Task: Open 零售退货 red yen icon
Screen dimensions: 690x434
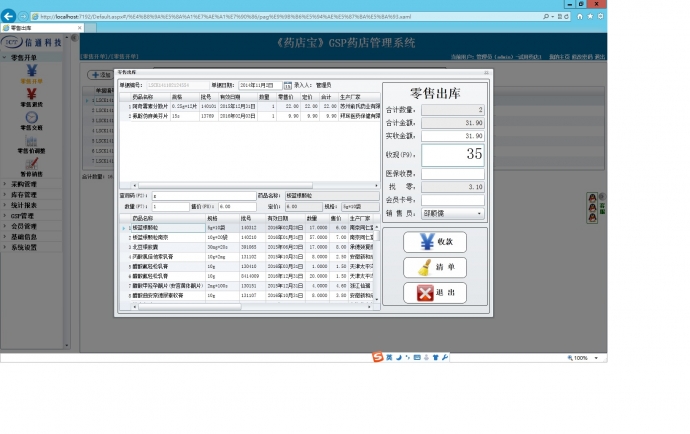Action: pyautogui.click(x=31, y=94)
